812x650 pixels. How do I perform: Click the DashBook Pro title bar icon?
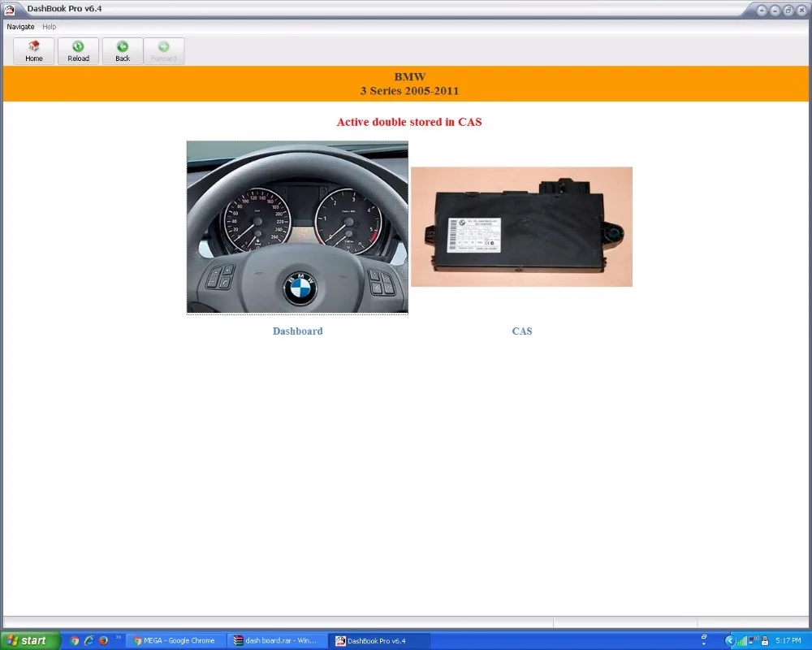click(x=10, y=9)
